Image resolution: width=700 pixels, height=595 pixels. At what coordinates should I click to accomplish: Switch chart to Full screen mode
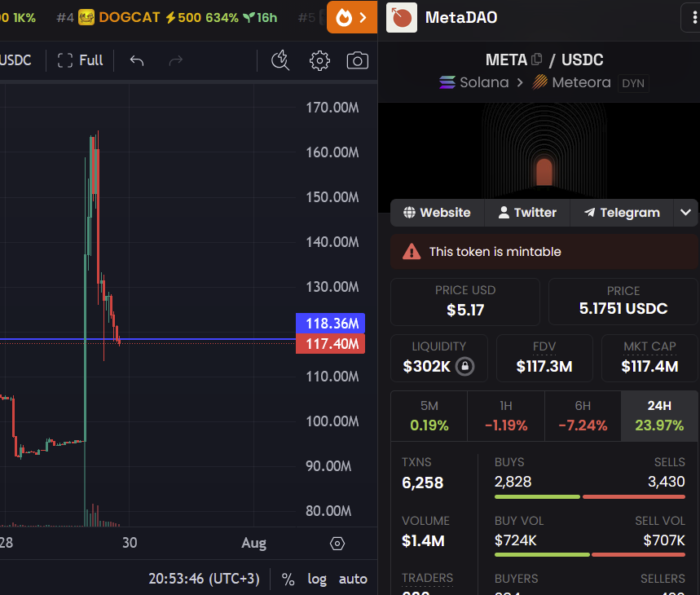(x=81, y=60)
